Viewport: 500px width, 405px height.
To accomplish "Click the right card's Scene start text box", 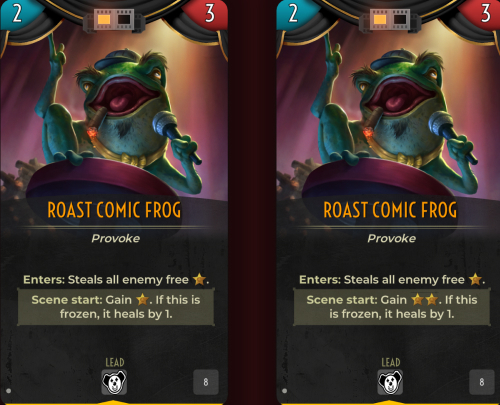I will [392, 307].
